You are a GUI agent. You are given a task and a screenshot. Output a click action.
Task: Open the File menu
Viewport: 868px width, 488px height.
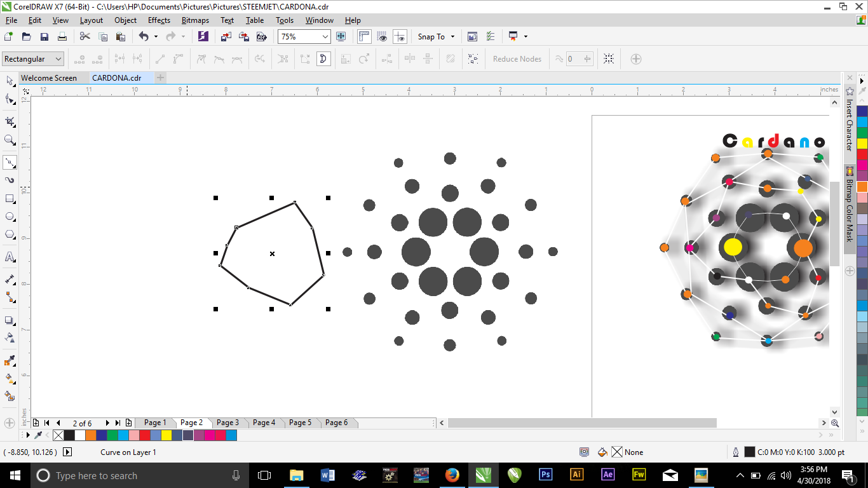(11, 20)
